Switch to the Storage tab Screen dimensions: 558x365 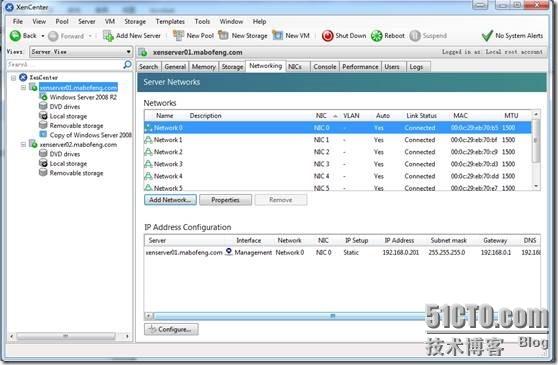pos(232,67)
